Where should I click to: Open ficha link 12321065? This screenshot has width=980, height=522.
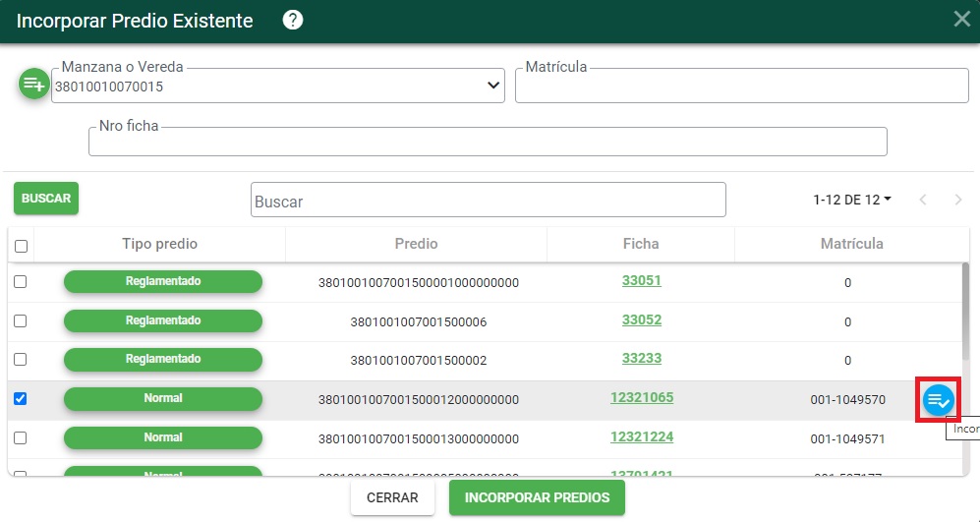(642, 397)
